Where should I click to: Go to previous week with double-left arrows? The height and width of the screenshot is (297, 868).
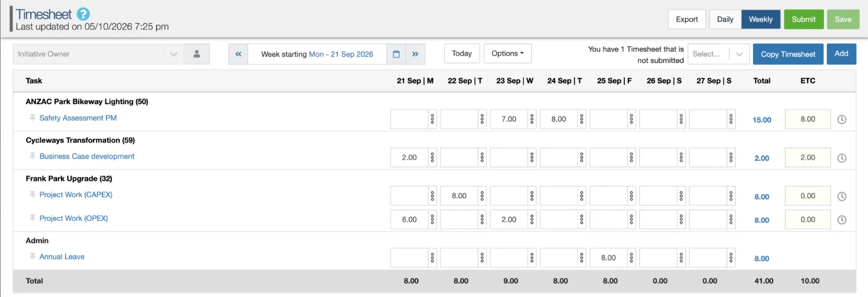238,54
